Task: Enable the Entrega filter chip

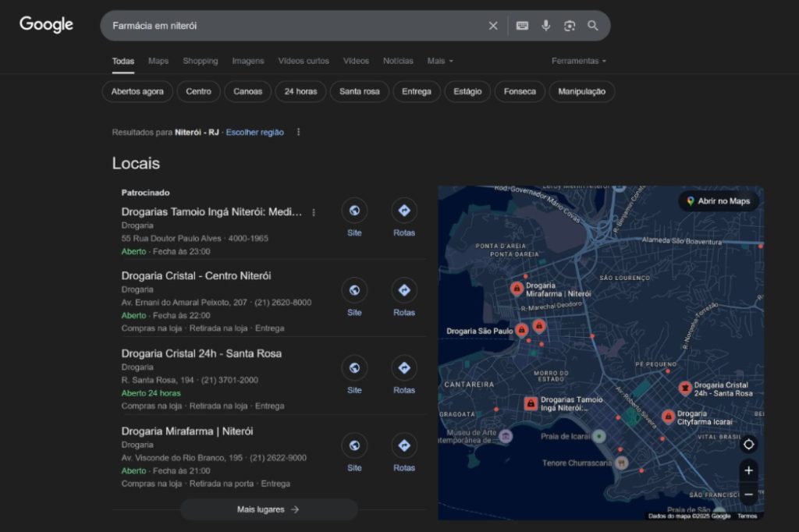Action: pos(417,92)
